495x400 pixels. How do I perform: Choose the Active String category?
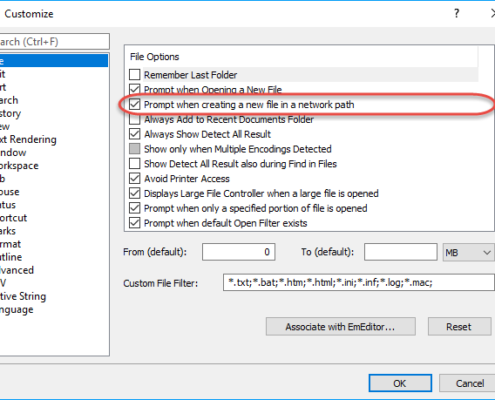23,296
